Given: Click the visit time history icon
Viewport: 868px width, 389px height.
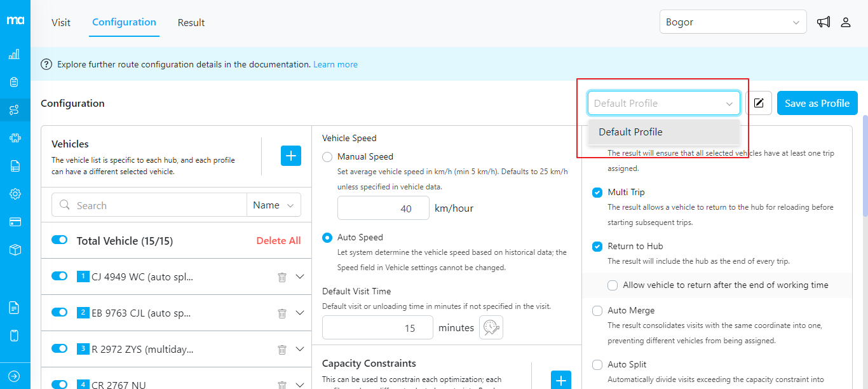Looking at the screenshot, I should 491,327.
